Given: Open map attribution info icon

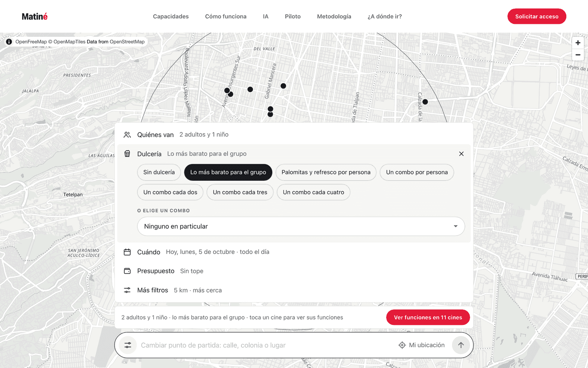Looking at the screenshot, I should coord(9,42).
